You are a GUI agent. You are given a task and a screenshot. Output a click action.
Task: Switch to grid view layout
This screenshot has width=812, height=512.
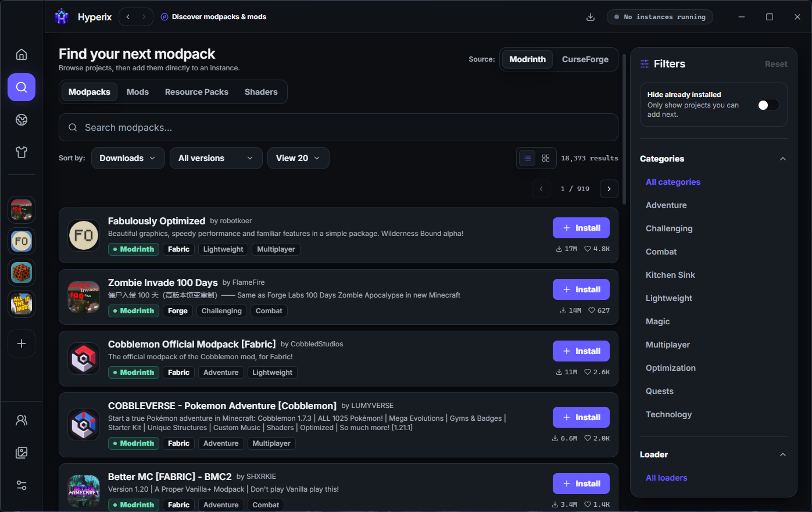(x=546, y=158)
